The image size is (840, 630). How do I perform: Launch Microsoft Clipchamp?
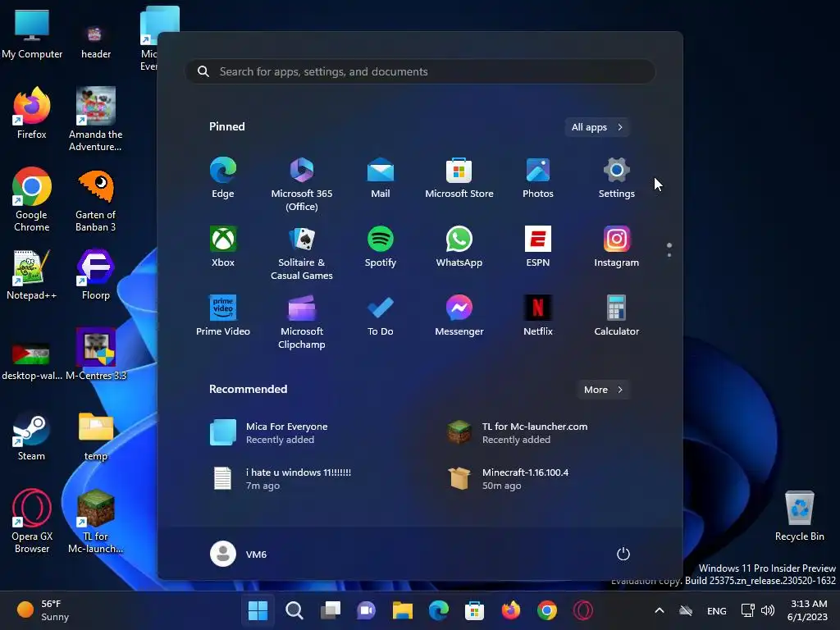[x=302, y=322]
